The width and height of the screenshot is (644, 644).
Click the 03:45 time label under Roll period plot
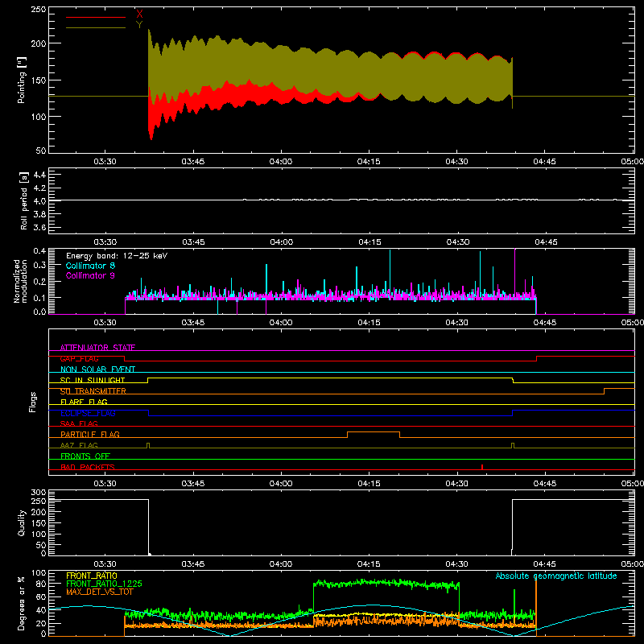point(193,242)
